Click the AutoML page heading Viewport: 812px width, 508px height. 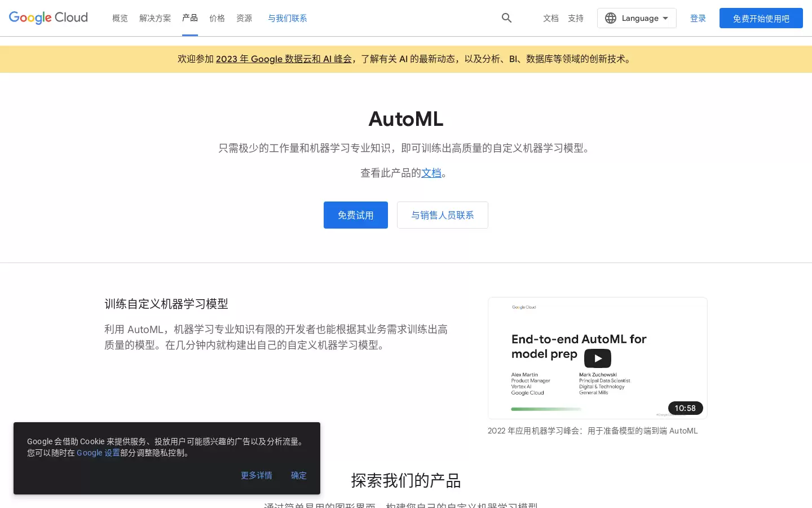[406, 119]
